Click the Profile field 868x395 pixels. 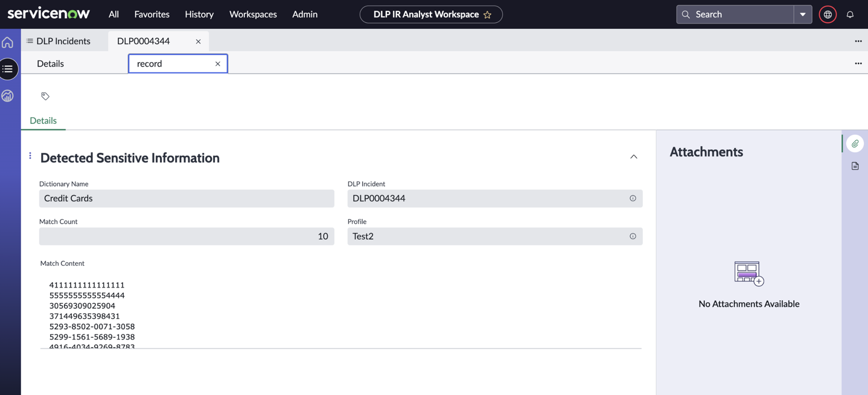click(495, 236)
